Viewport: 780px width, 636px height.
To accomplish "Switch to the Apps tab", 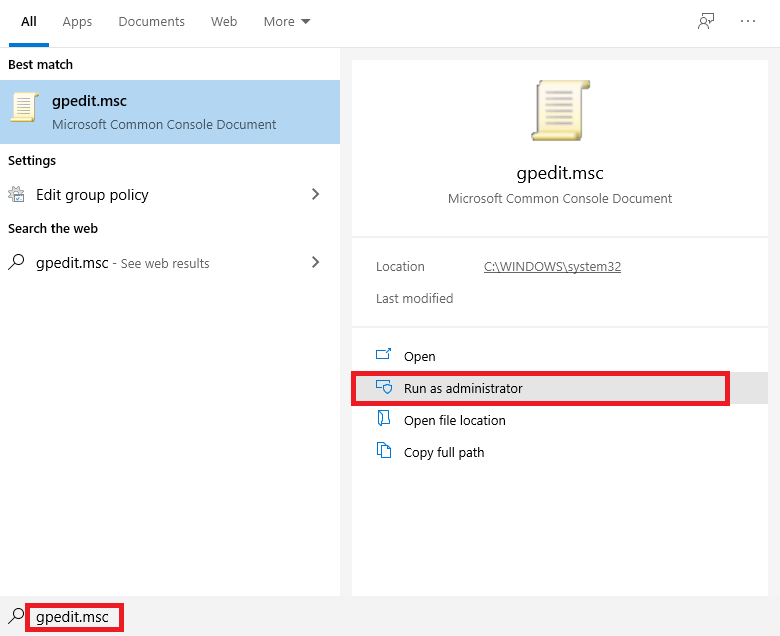I will [x=77, y=22].
